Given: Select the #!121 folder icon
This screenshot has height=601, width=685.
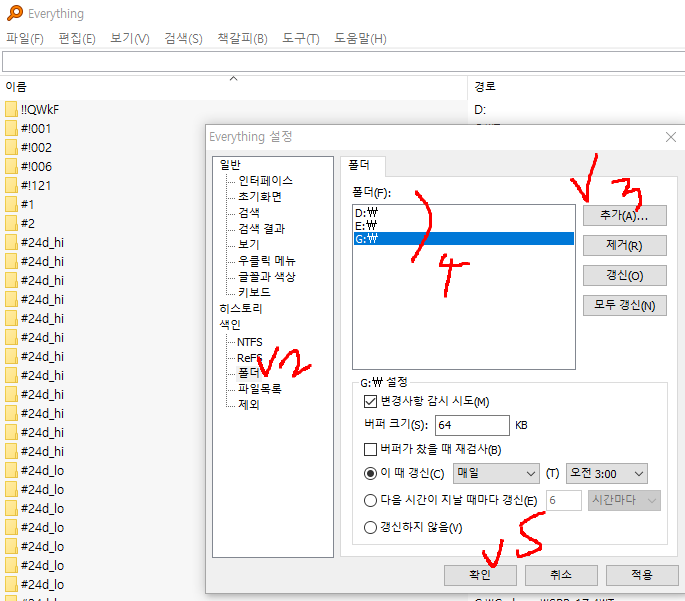Looking at the screenshot, I should 11,185.
